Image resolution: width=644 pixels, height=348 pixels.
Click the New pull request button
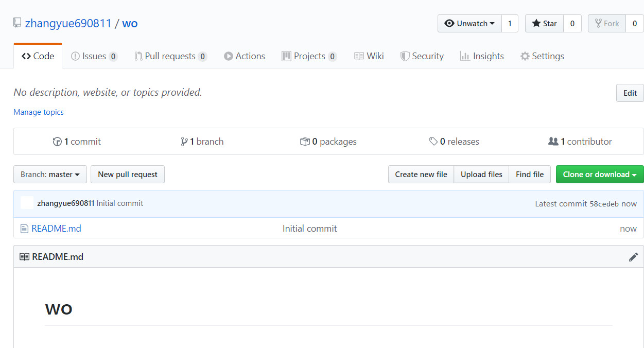(x=128, y=175)
